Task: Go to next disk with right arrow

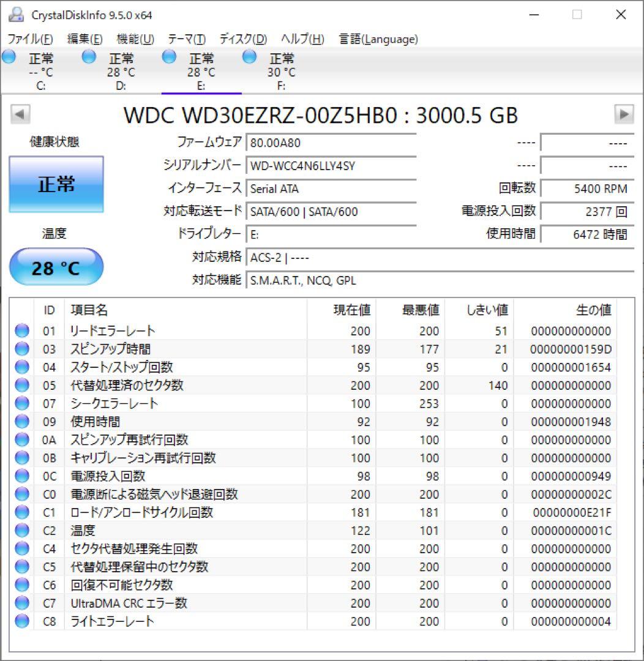Action: (624, 114)
